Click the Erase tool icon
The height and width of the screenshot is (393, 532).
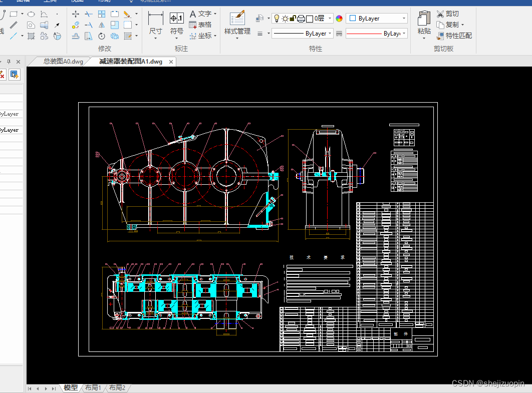point(127,14)
